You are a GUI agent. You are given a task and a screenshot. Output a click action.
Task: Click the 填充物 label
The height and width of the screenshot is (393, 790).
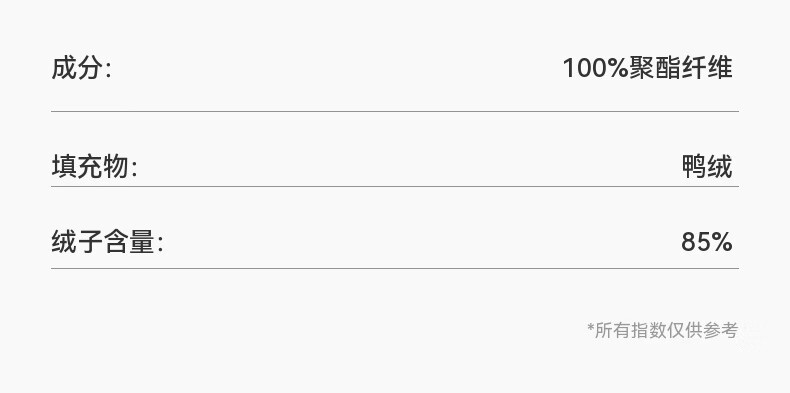94,167
